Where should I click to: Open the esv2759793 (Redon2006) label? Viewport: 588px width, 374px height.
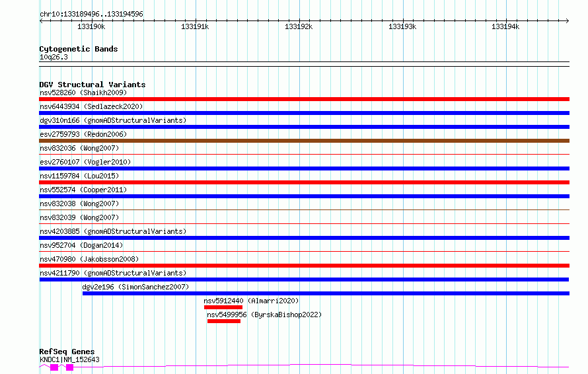tap(83, 134)
